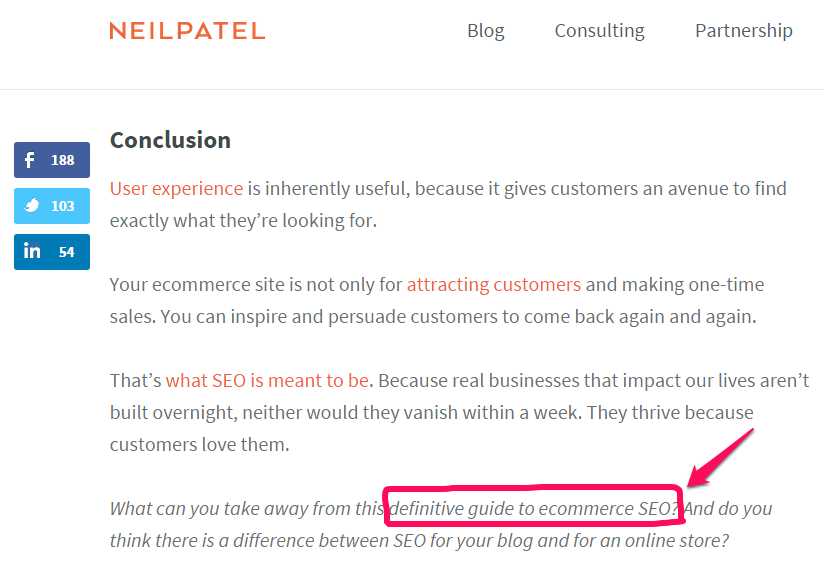
Task: Open the Consulting menu item
Action: point(600,31)
